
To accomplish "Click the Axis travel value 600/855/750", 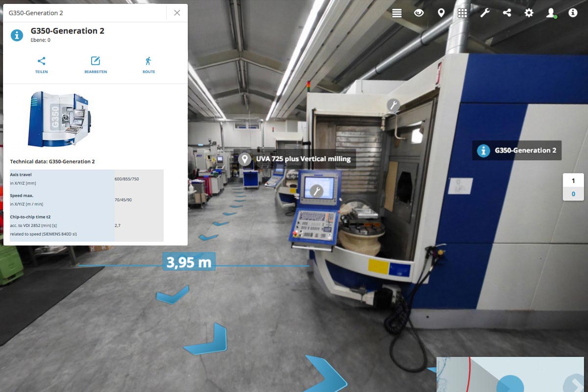I will tap(126, 179).
